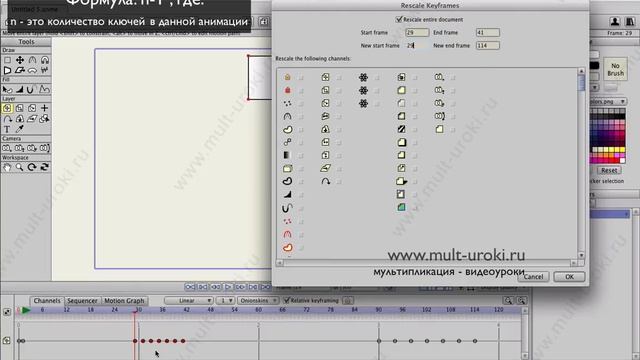
Task: Check box beside track camera channel in dialog
Action: click(x=453, y=77)
